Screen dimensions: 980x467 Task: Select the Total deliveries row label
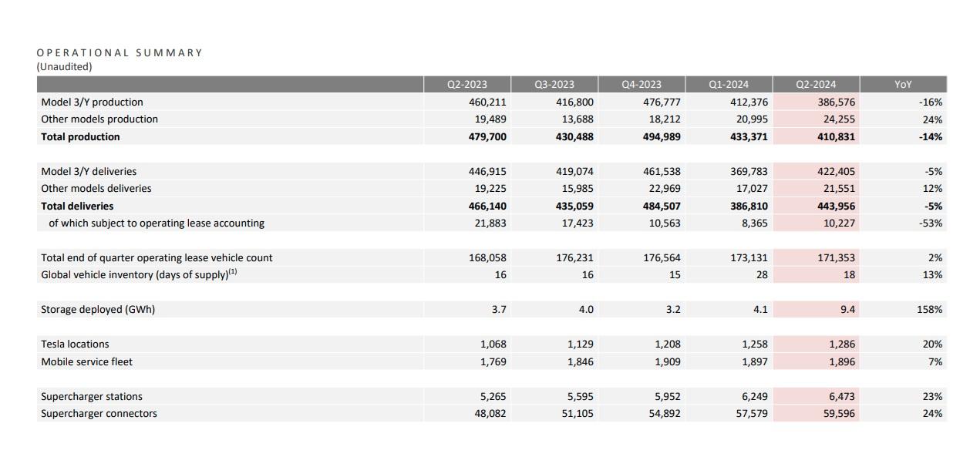pyautogui.click(x=77, y=206)
